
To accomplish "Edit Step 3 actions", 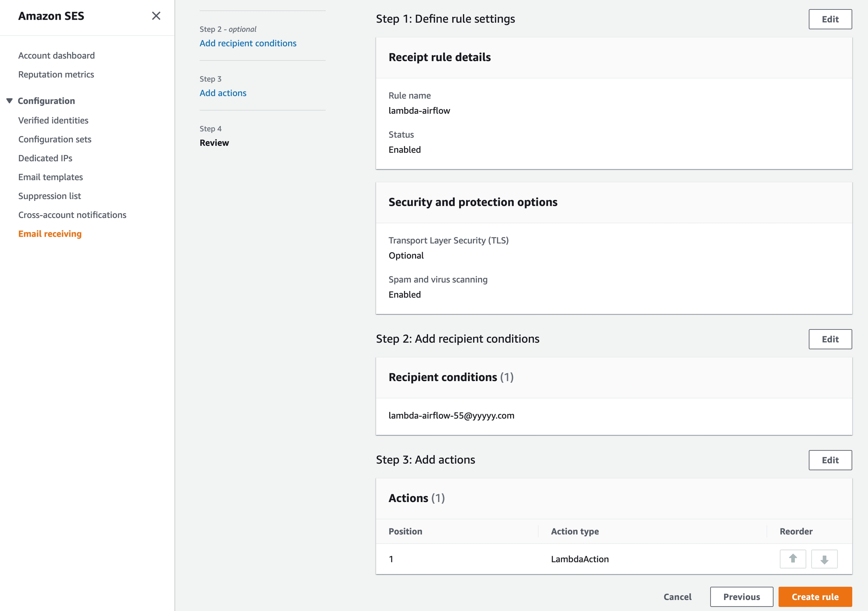I will (x=830, y=460).
